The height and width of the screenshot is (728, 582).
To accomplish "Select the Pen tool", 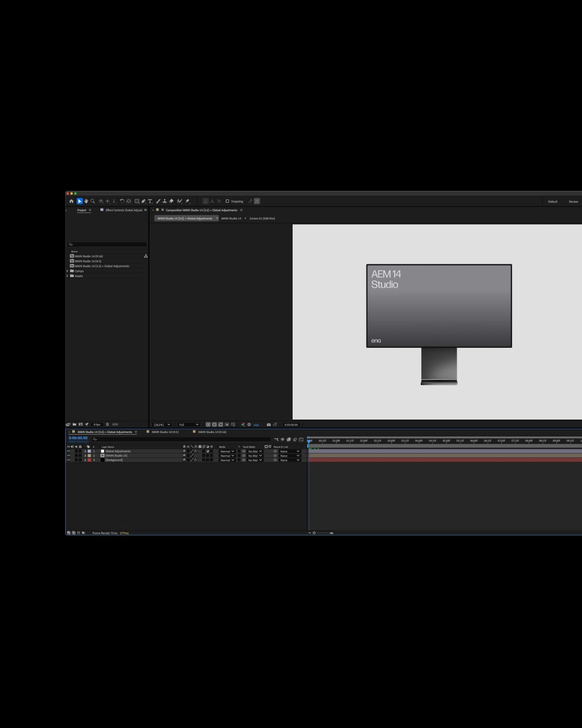I will pos(143,201).
